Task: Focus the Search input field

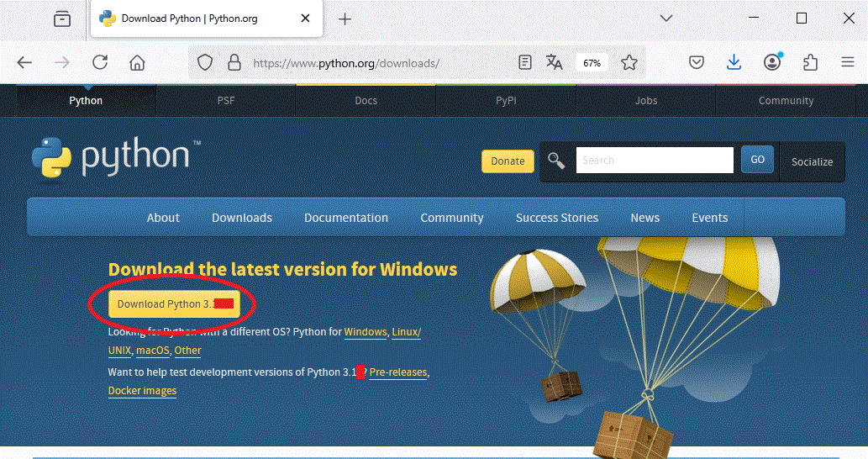Action: [x=655, y=160]
